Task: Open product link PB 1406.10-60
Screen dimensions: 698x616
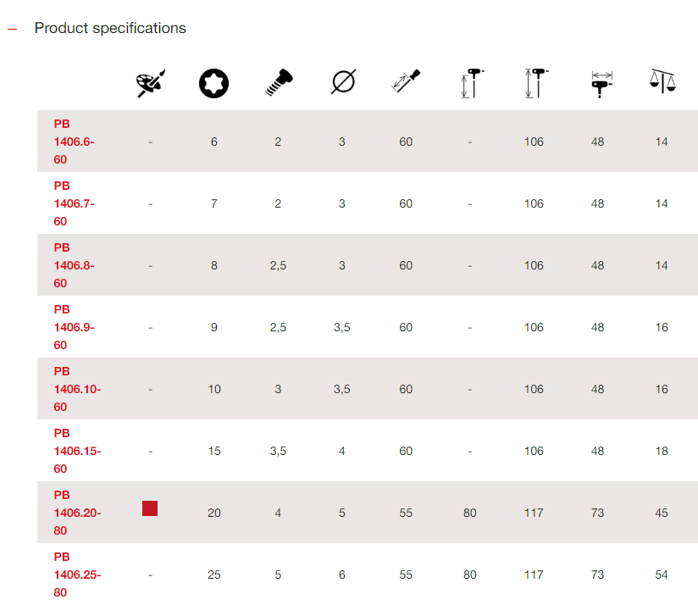Action: tap(76, 389)
